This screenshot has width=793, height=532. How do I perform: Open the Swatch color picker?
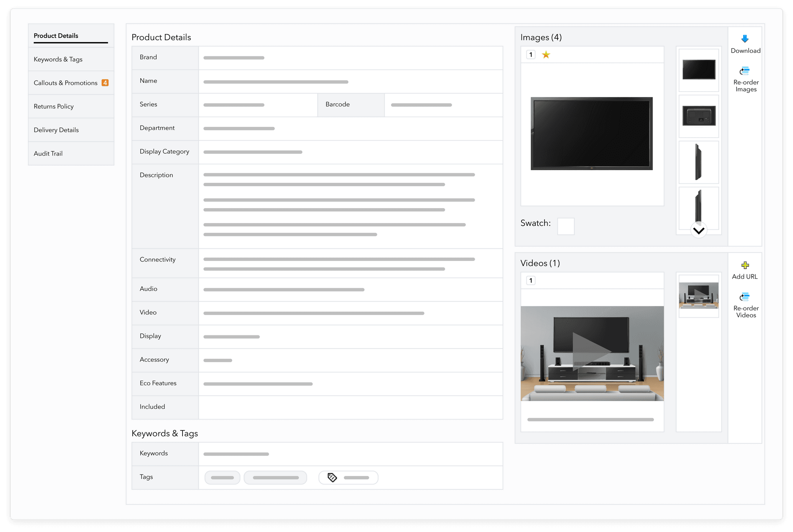tap(566, 227)
